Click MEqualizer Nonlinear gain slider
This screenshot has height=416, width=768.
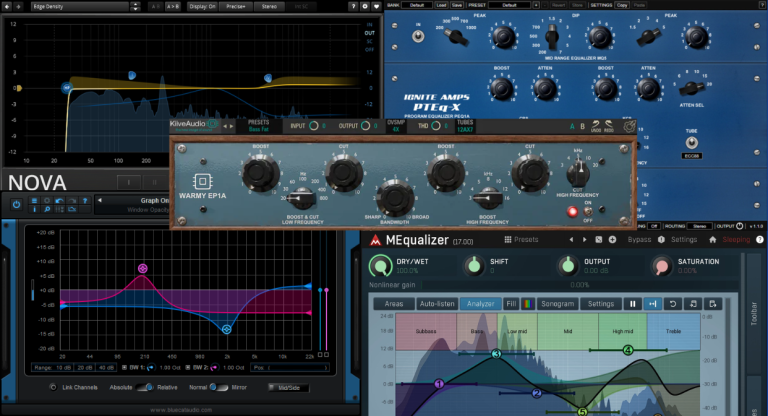coord(579,285)
